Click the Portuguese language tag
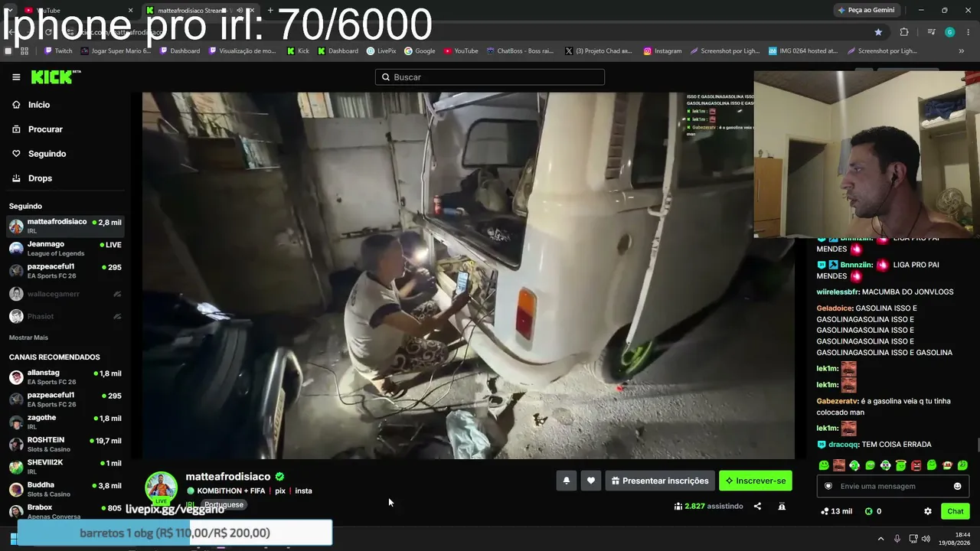The image size is (980, 551). (224, 505)
